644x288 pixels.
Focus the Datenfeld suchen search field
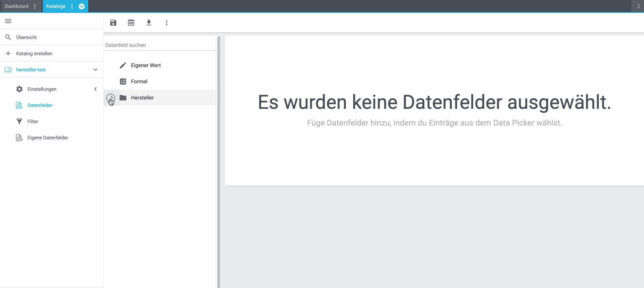tap(160, 45)
